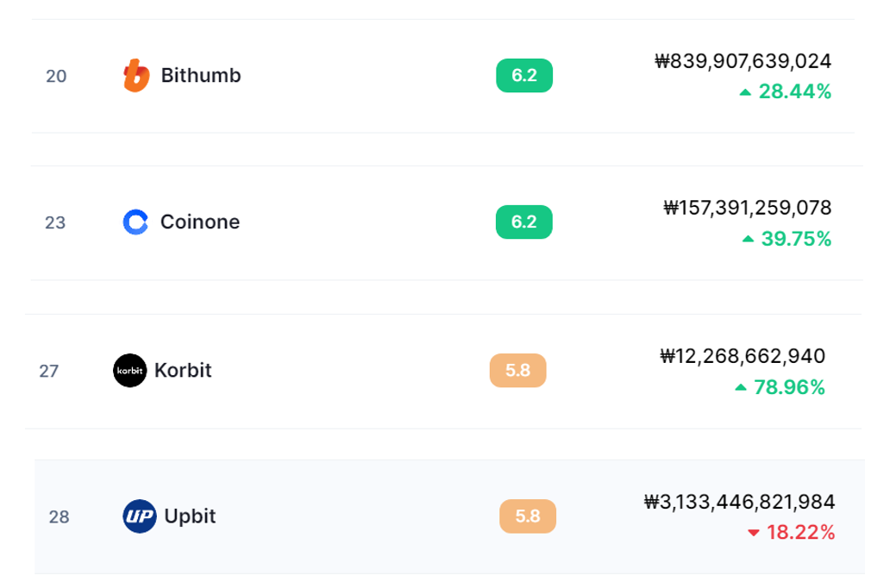Click Korbit volume ₩12,268,662,940
Image resolution: width=871 pixels, height=588 pixels.
[x=743, y=356]
